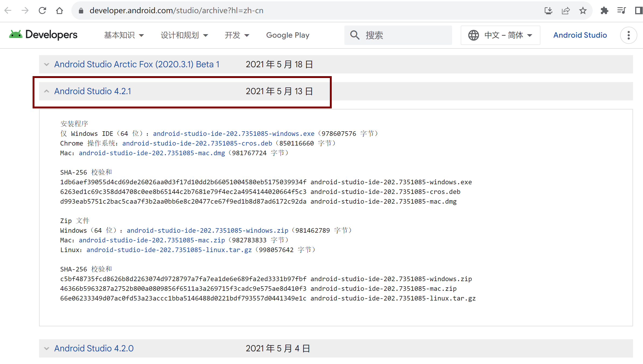The image size is (643, 364).
Task: Click Android Studio 4.2.0 title
Action: (94, 349)
